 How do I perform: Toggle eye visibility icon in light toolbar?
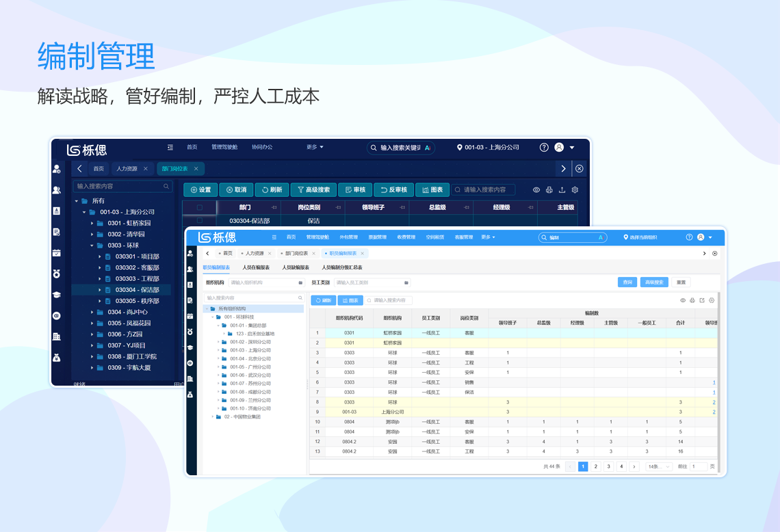point(682,300)
